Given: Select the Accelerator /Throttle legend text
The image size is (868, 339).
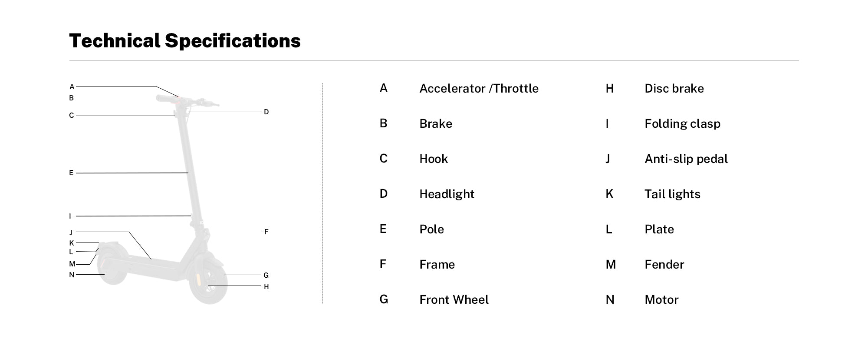Looking at the screenshot, I should click(x=479, y=89).
